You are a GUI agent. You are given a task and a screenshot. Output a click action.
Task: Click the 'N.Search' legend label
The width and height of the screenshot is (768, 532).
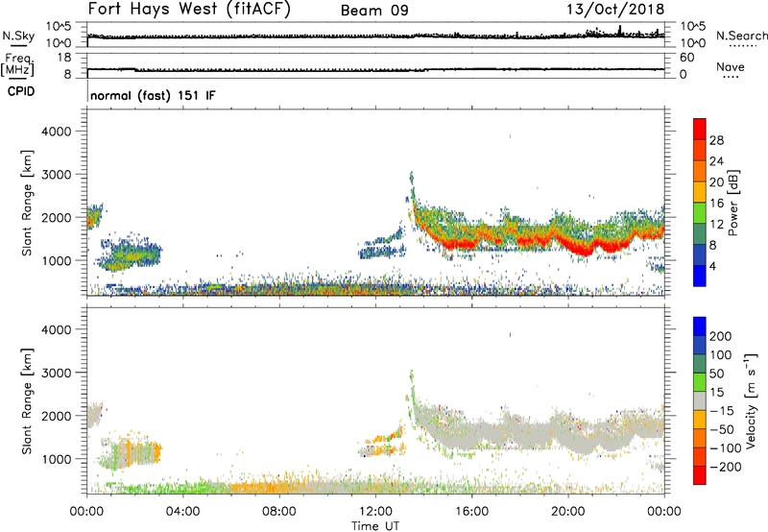click(741, 36)
